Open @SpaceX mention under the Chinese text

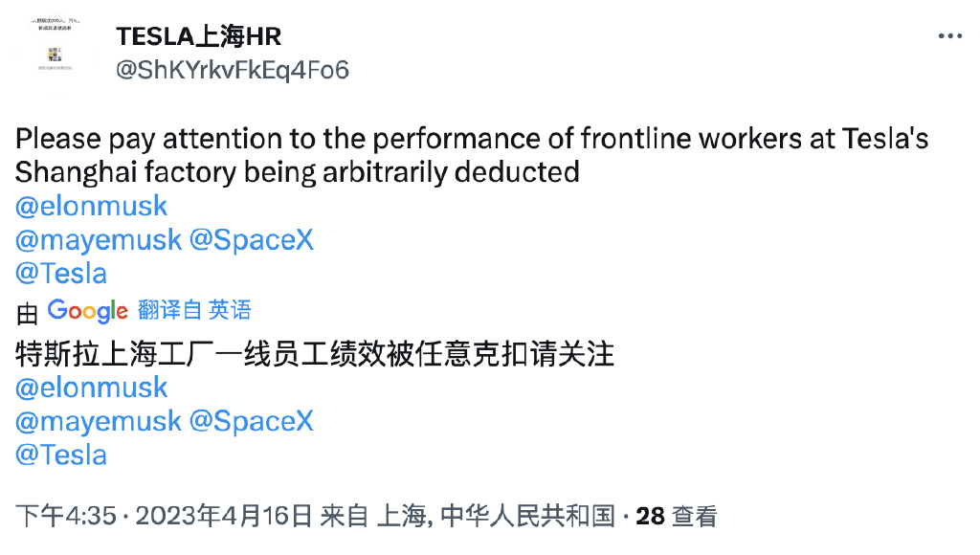tap(252, 421)
